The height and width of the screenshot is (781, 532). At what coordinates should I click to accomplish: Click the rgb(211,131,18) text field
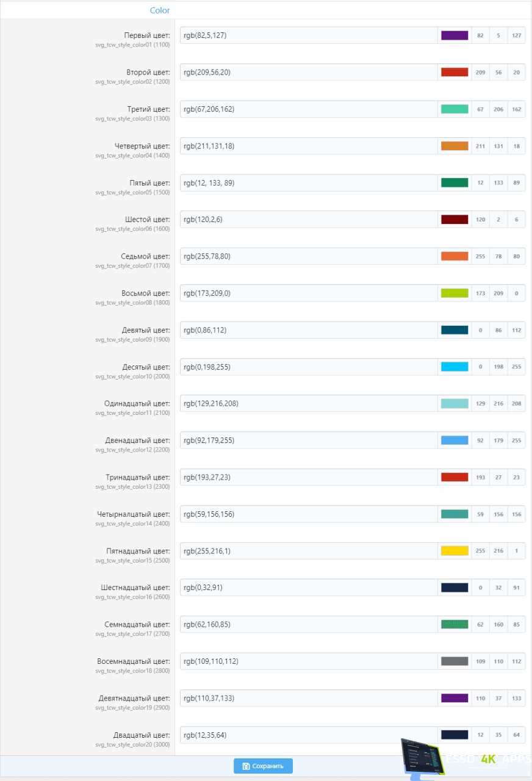(308, 146)
